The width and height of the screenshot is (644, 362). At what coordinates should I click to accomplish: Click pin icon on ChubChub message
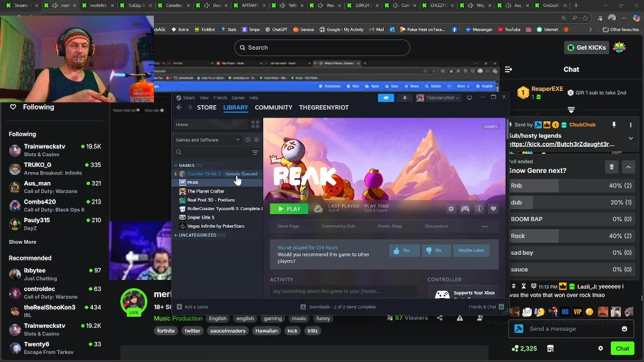[x=614, y=125]
